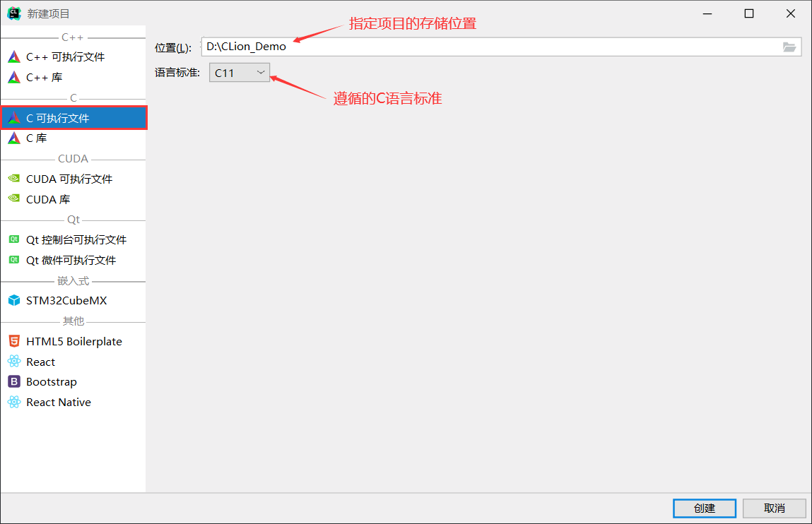The width and height of the screenshot is (812, 524).
Task: Open the folder browse icon for location
Action: point(789,47)
